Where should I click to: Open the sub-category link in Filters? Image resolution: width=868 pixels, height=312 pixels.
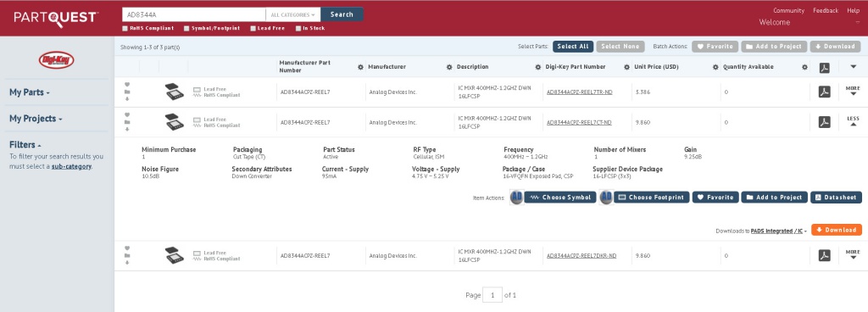coord(71,166)
